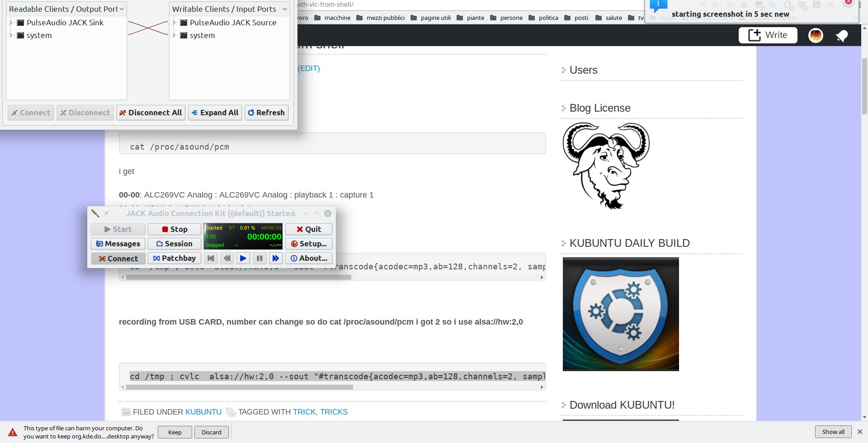The height and width of the screenshot is (443, 868).
Task: Open the mezzi pubblici bookmark folder
Action: pyautogui.click(x=380, y=18)
